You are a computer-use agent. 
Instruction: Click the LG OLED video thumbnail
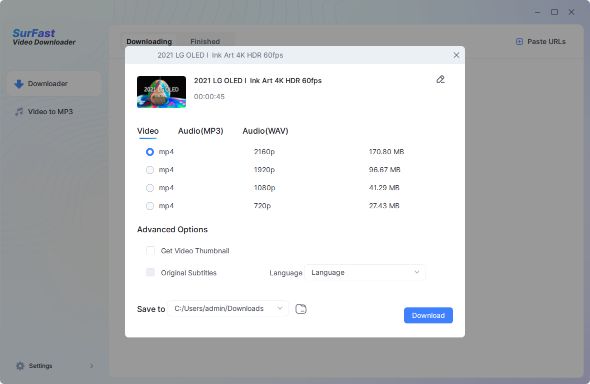(161, 92)
